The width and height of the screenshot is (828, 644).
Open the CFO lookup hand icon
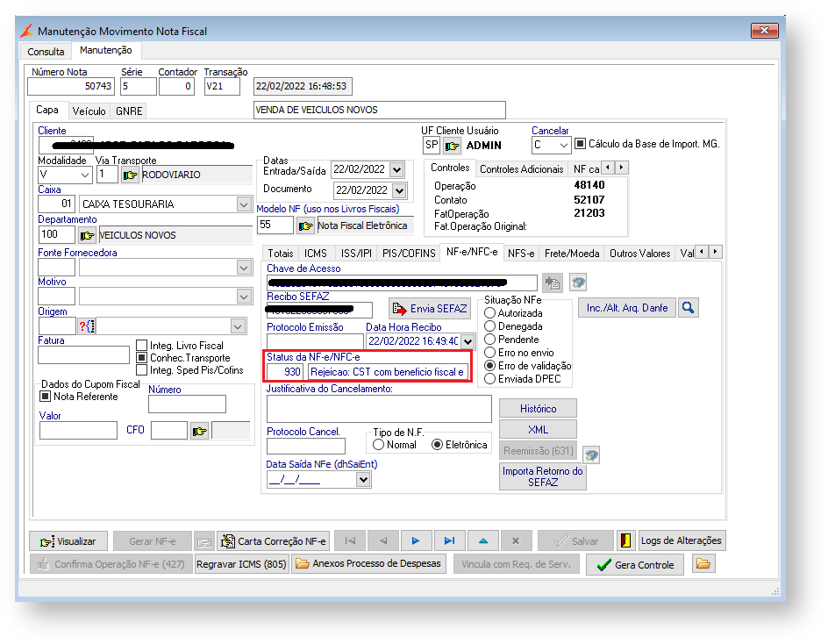[x=200, y=431]
